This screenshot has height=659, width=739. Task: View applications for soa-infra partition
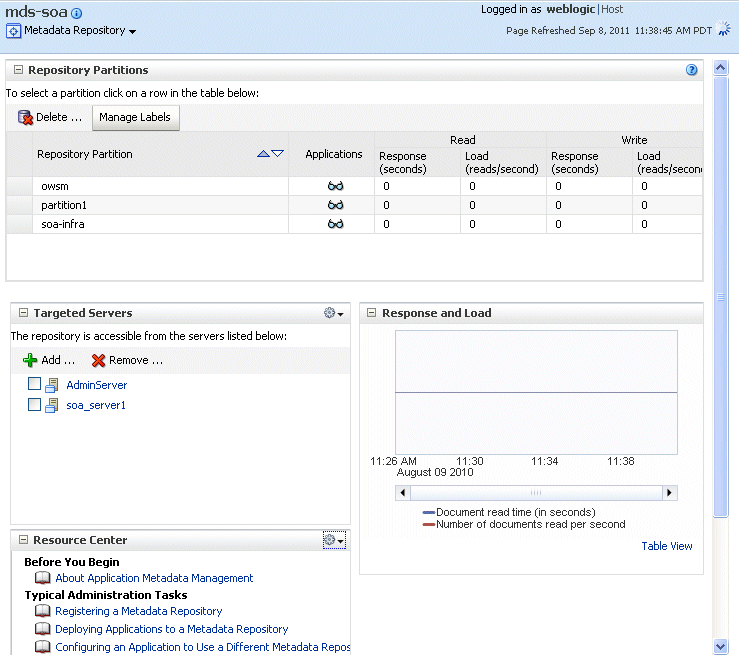[x=336, y=224]
